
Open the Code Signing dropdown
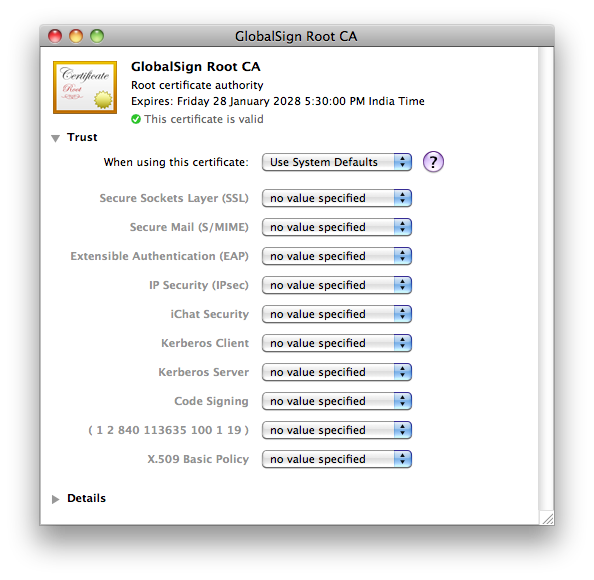click(x=336, y=401)
